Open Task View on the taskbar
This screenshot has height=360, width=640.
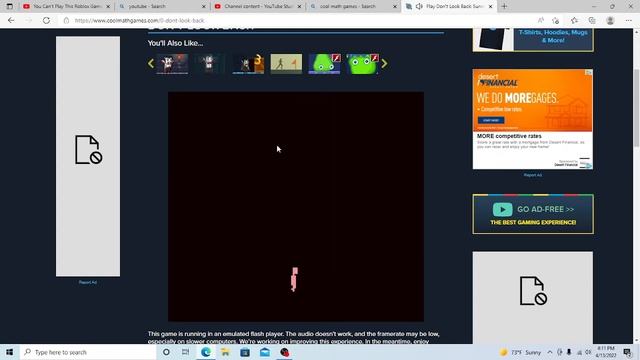186,352
